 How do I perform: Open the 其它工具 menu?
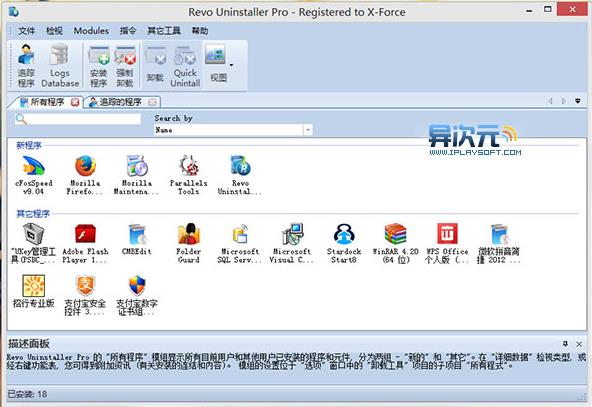tap(164, 31)
